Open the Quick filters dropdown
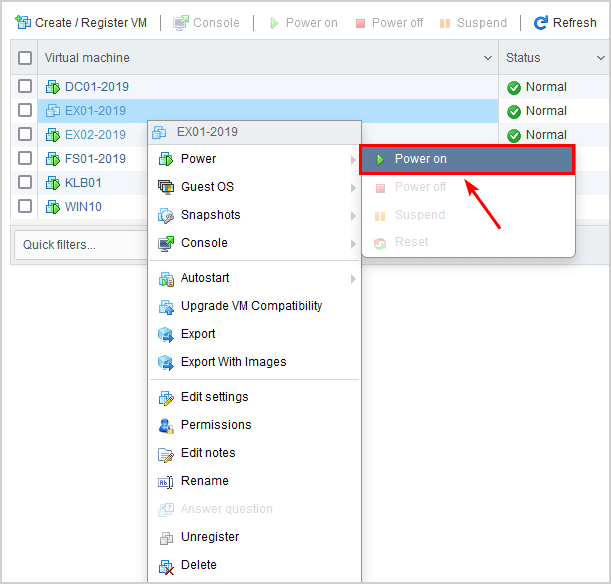The image size is (611, 584). (x=81, y=245)
